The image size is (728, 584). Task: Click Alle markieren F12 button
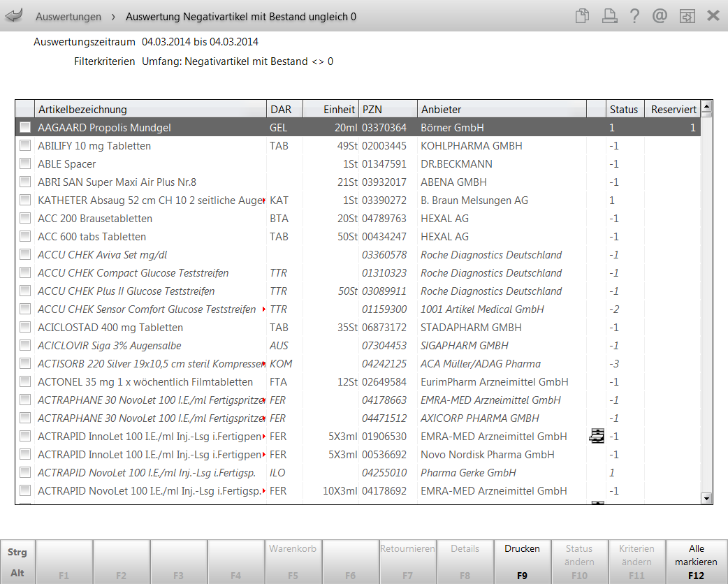coord(696,562)
